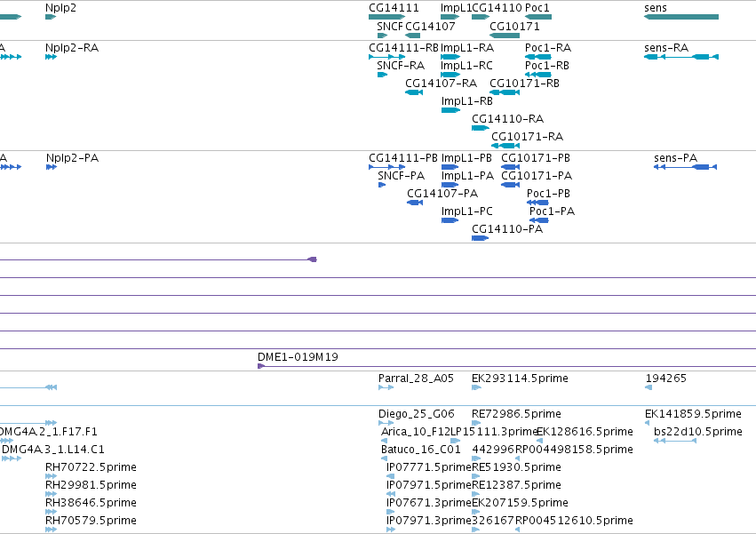Select the Poc1 gene label
756x534 pixels.
(x=537, y=8)
